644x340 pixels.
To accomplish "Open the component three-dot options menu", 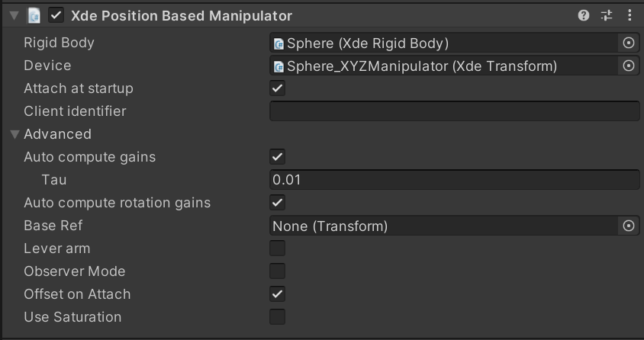I will (630, 15).
